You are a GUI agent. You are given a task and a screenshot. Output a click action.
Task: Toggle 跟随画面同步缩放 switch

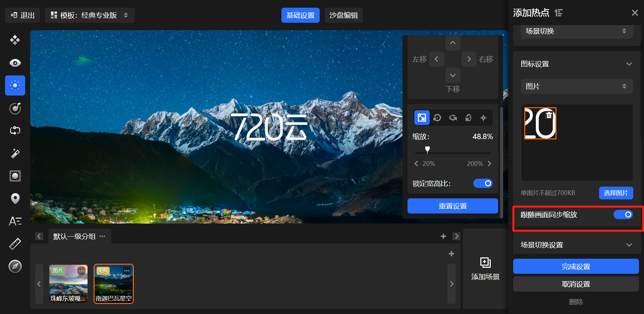(x=623, y=214)
